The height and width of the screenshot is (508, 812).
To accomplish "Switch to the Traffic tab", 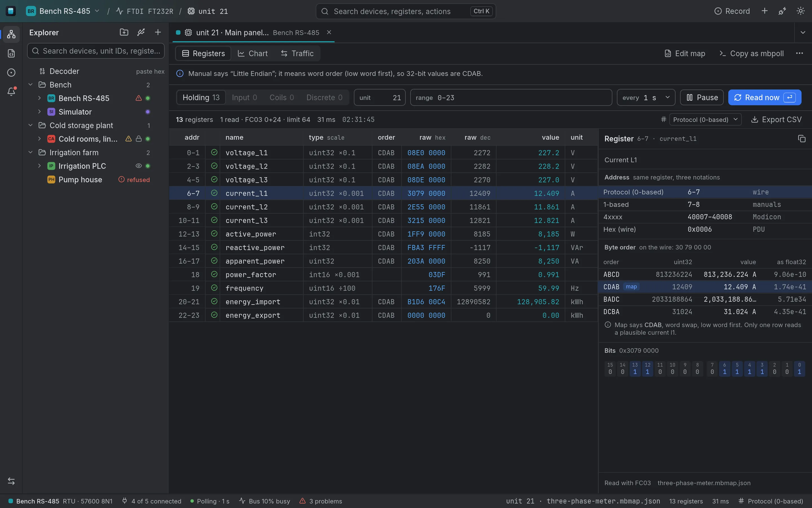I will point(297,53).
